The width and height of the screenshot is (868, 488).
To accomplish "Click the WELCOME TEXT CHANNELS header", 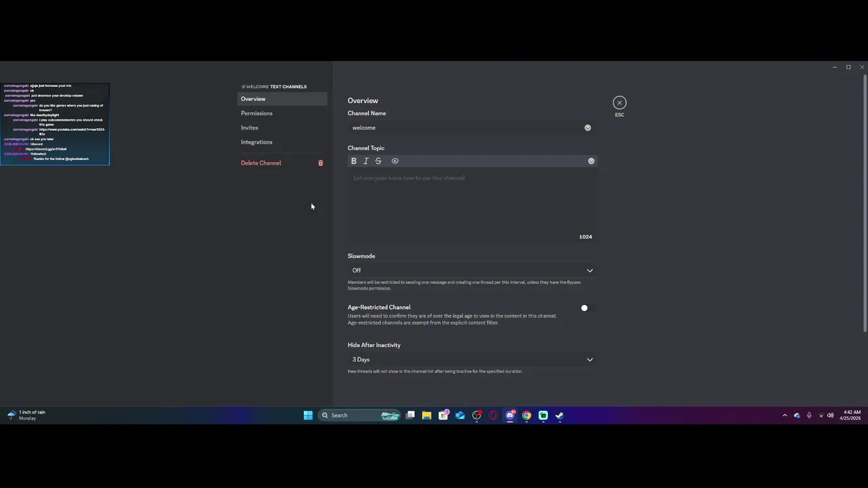I will (x=274, y=87).
